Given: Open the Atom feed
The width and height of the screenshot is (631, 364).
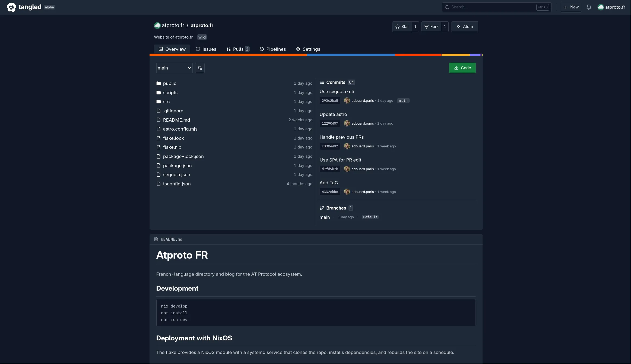Looking at the screenshot, I should (464, 27).
